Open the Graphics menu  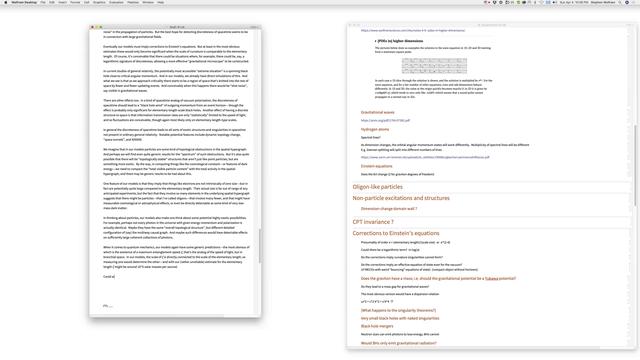(99, 2)
